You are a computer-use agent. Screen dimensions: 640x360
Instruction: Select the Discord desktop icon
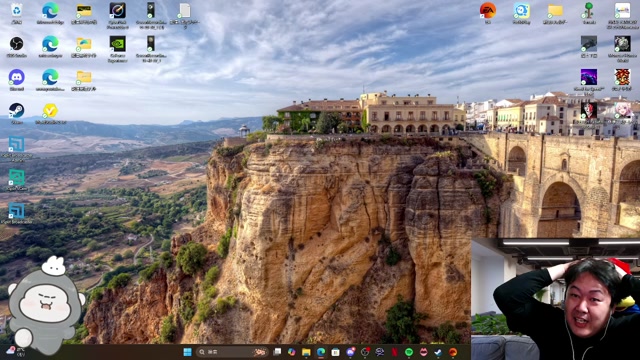coord(16,80)
